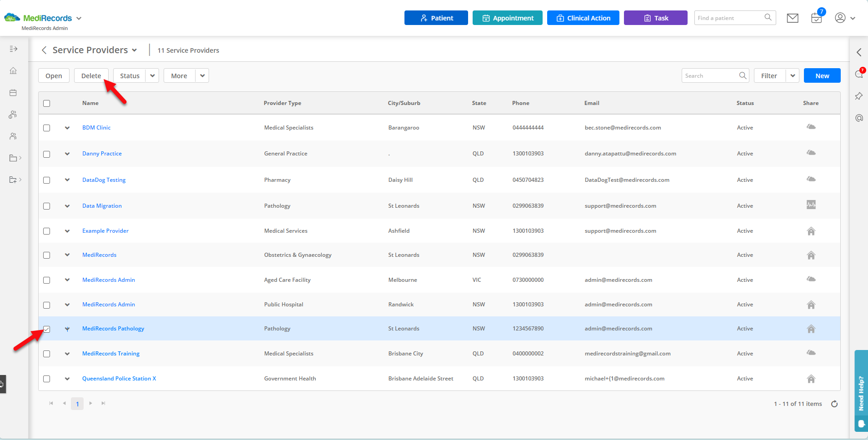The height and width of the screenshot is (440, 868).
Task: Open the MediRecords practice switcher dropdown
Action: click(x=79, y=18)
